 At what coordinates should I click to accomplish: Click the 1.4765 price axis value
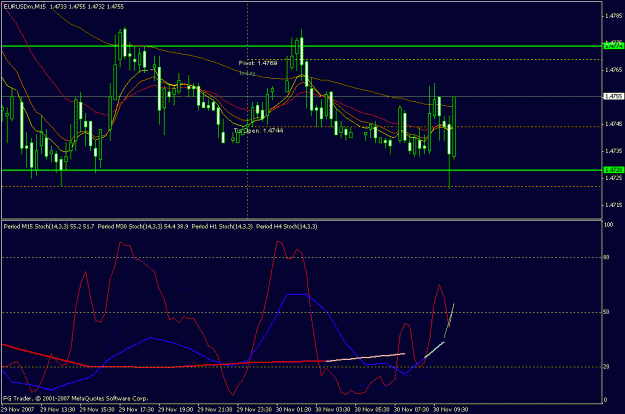click(613, 70)
